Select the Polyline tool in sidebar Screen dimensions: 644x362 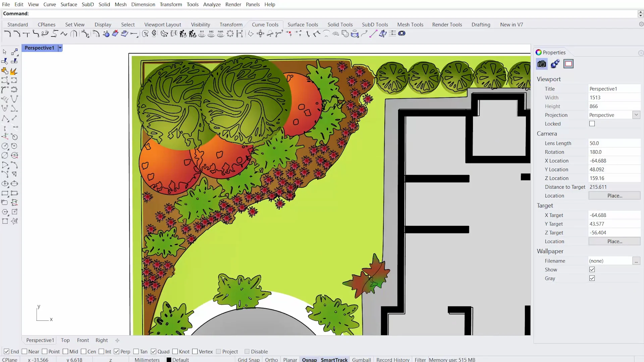click(5, 118)
